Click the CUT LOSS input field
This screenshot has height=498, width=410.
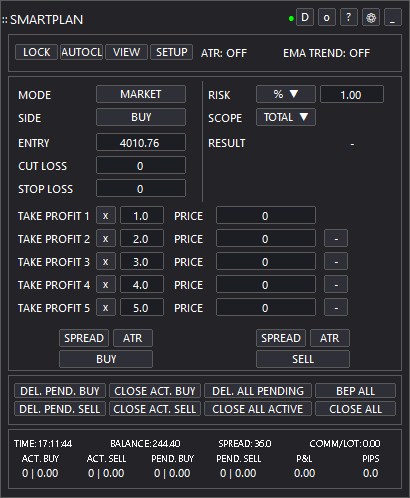[x=141, y=165]
